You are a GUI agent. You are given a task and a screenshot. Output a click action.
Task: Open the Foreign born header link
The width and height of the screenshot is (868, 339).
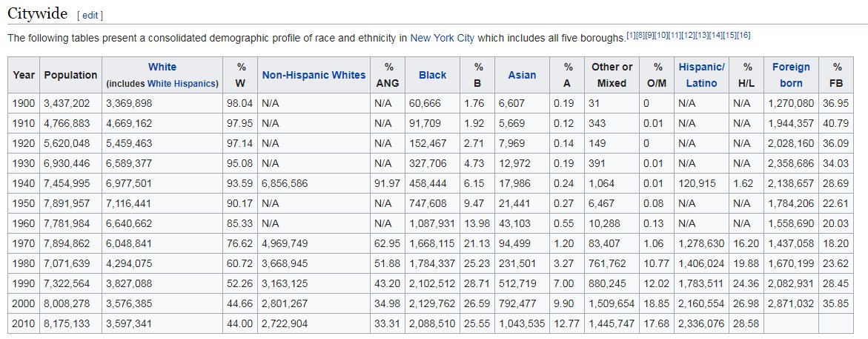coord(791,75)
